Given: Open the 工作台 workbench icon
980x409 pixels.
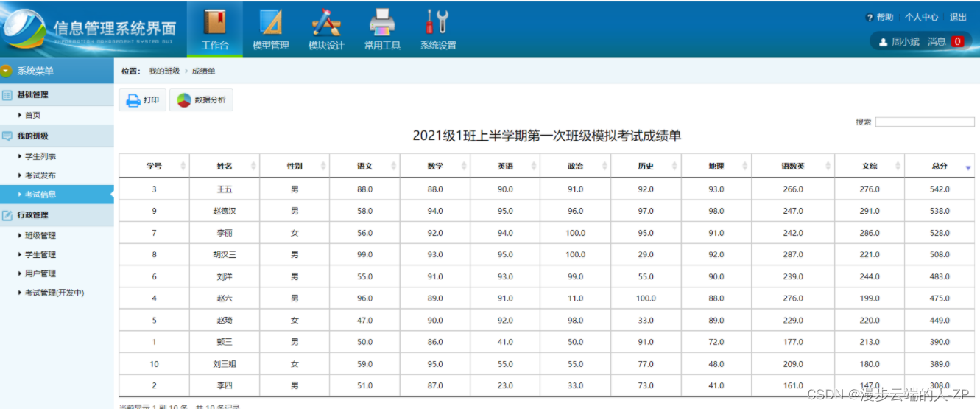Looking at the screenshot, I should click(x=215, y=21).
